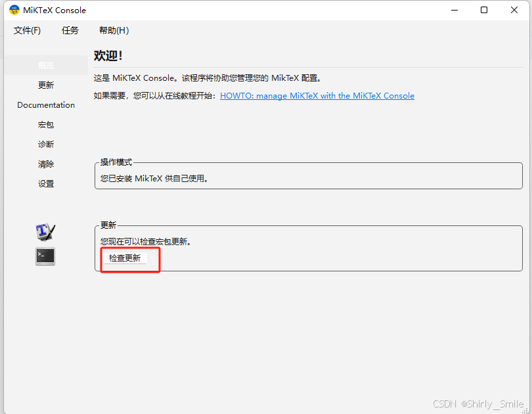
Task: Open the 诊断 diagnostics page
Action: [x=46, y=144]
